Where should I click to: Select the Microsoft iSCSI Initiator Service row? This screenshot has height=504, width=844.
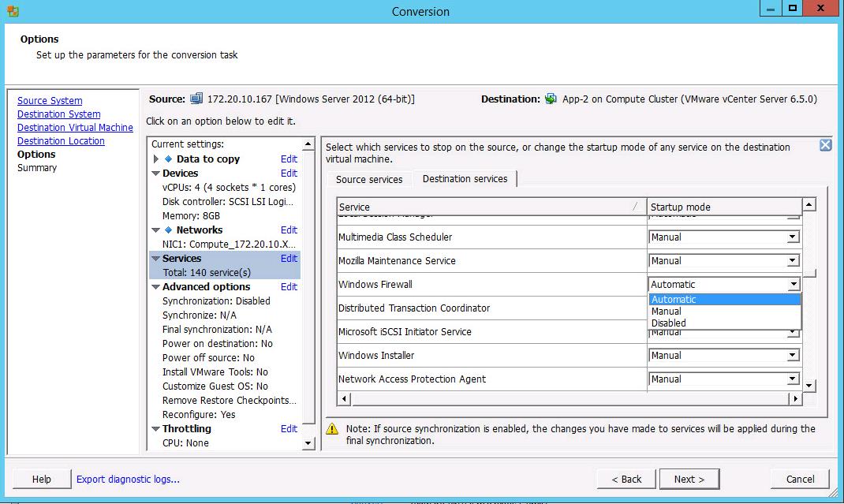pyautogui.click(x=492, y=332)
